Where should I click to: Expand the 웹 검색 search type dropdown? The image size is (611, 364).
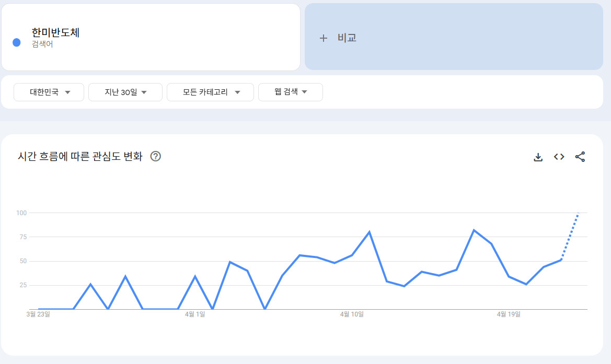tap(291, 92)
